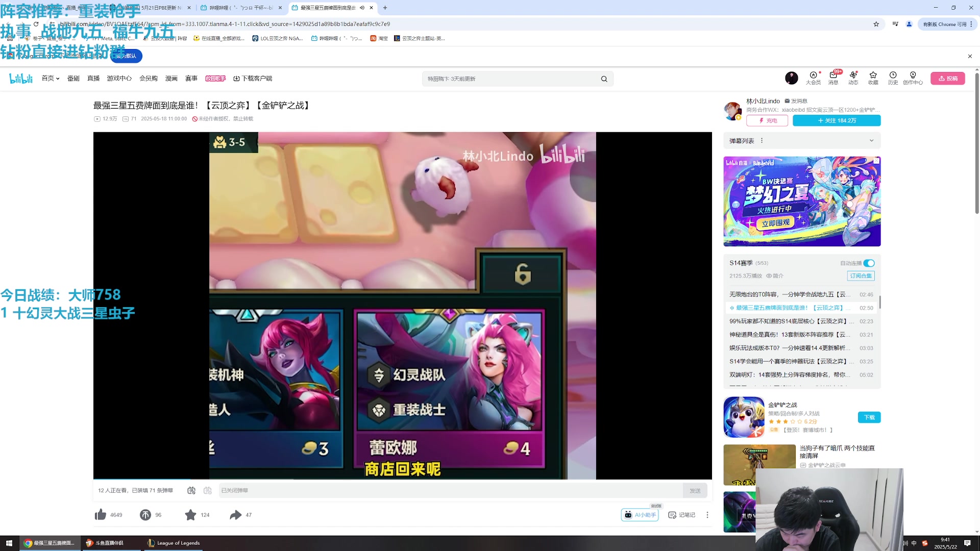Open the danmaku list options dots
The image size is (980, 551).
(762, 141)
